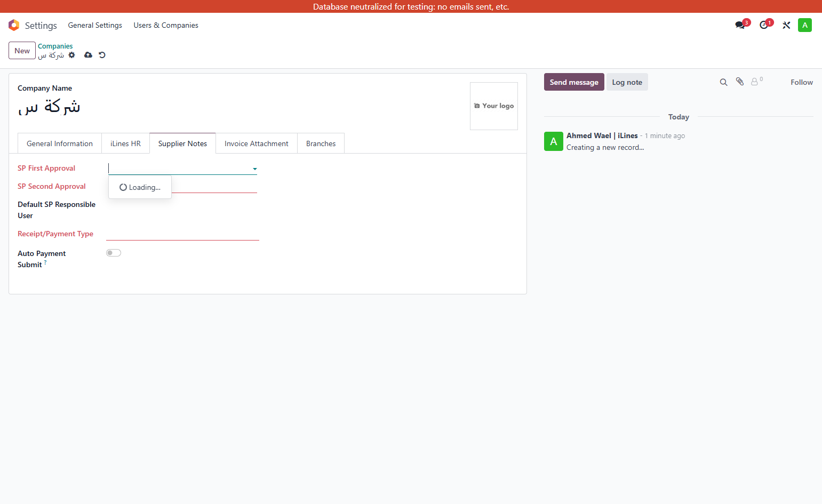This screenshot has width=822, height=504.
Task: Open the Users & Companies menu
Action: tap(166, 25)
